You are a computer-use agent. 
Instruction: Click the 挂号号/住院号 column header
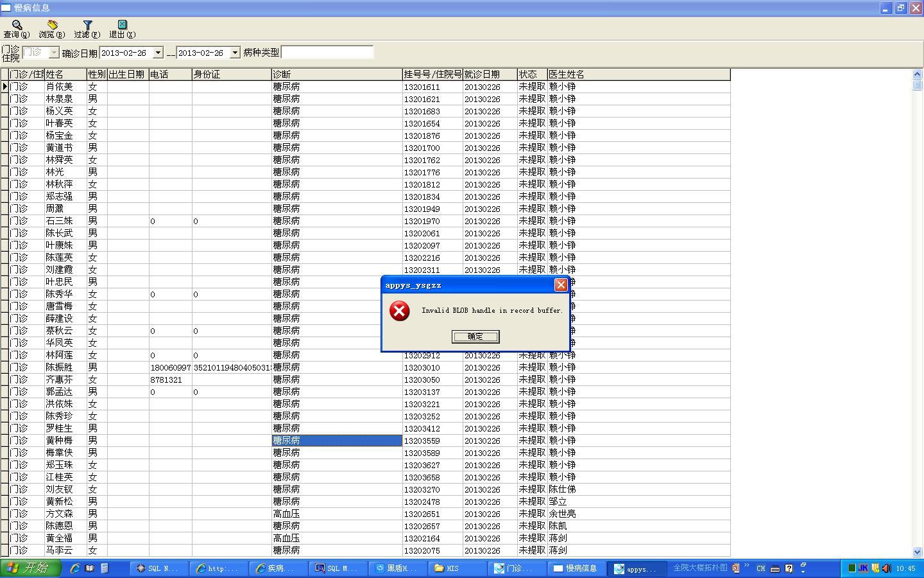[x=432, y=74]
